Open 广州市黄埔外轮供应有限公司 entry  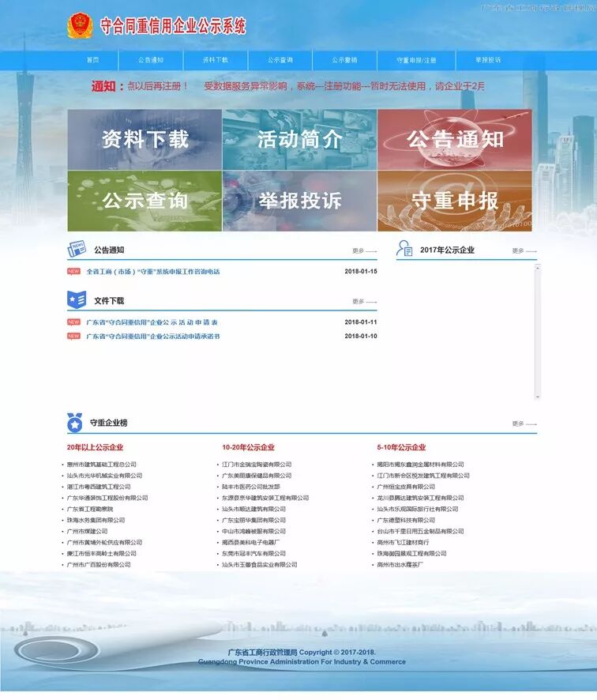pos(104,543)
